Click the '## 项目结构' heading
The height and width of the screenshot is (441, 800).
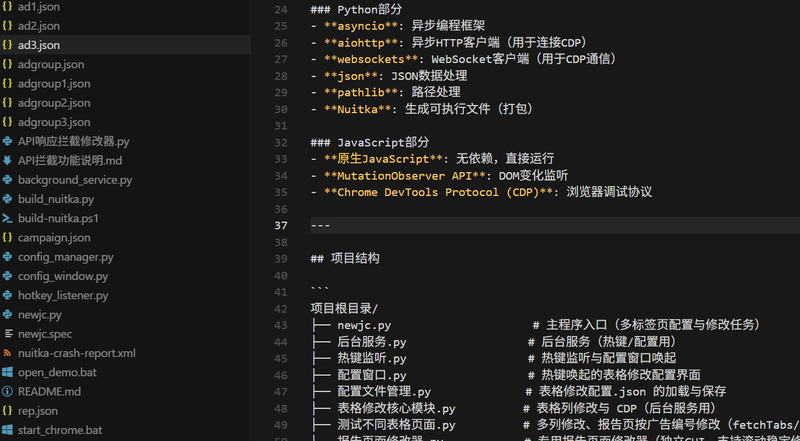[x=345, y=259]
